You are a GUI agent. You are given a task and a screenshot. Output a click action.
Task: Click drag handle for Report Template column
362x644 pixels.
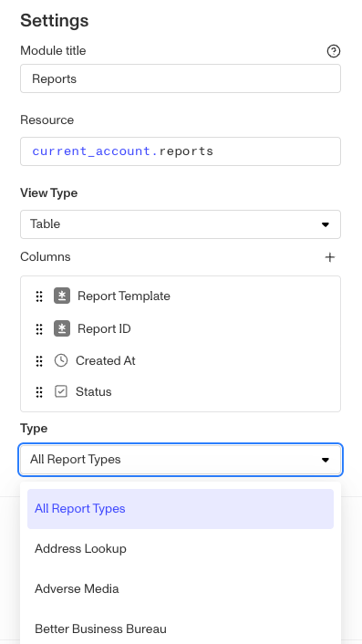tap(39, 296)
